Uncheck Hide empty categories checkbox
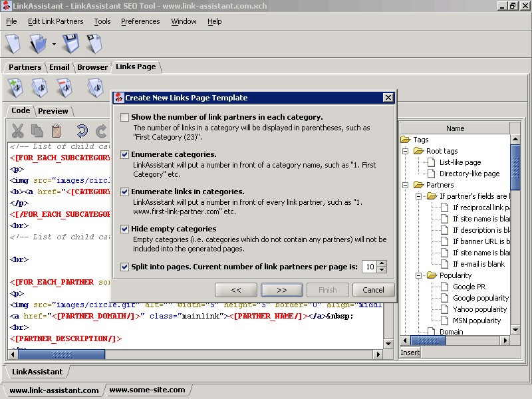Viewport: 532px width, 399px height. pos(124,229)
